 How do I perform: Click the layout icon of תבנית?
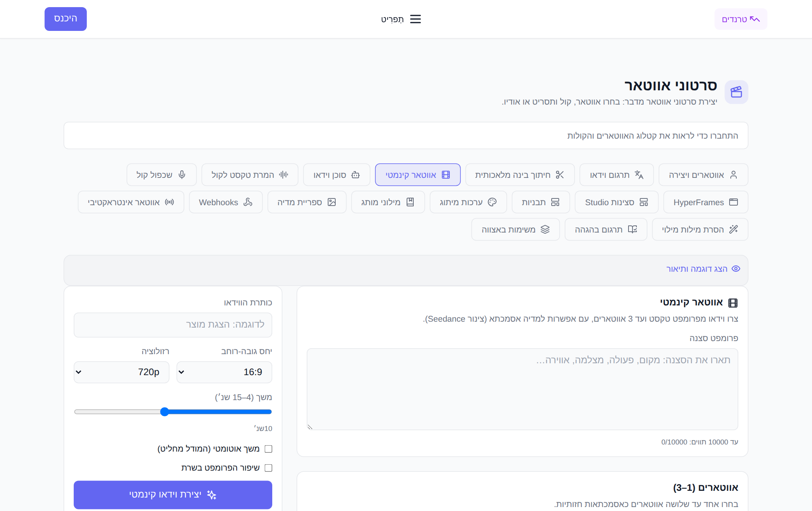click(x=555, y=202)
